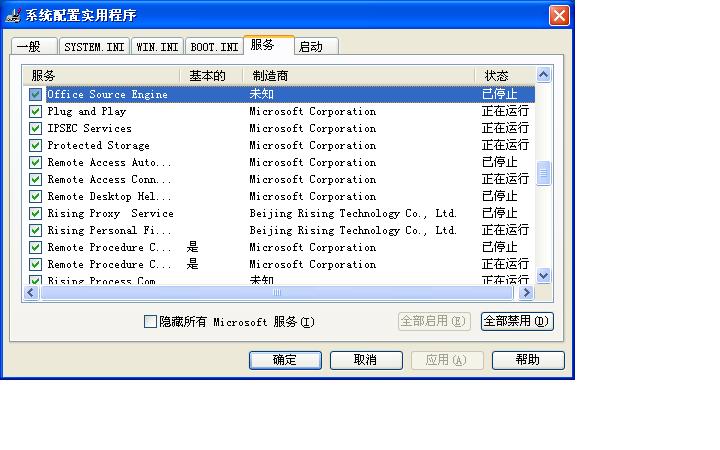This screenshot has height=450, width=720.
Task: Uncheck the Plug and Play service checkbox
Action: 35,112
